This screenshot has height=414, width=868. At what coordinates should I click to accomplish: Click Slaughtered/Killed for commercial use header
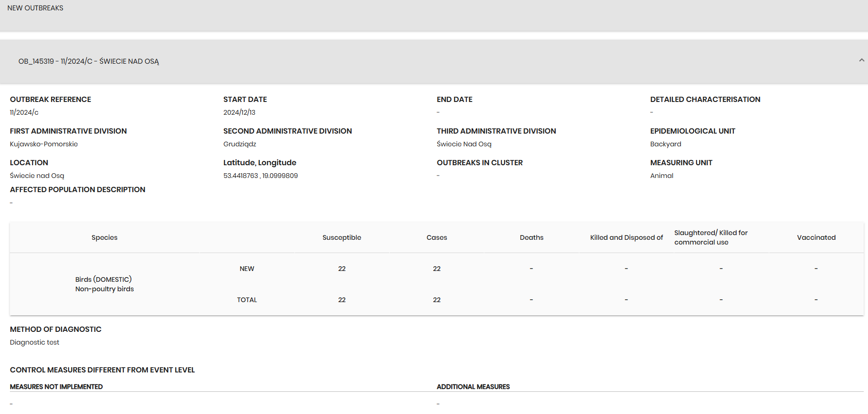(711, 237)
